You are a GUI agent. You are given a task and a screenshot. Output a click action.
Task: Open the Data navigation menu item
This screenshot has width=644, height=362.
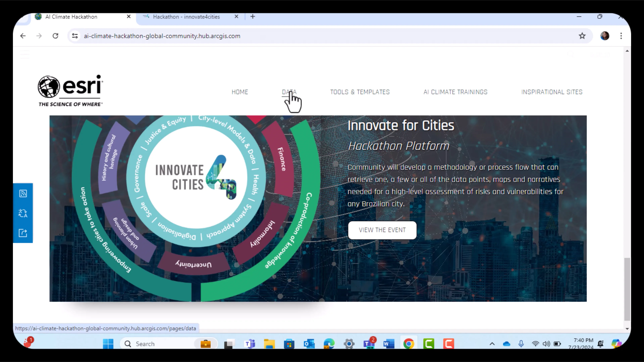(x=289, y=92)
